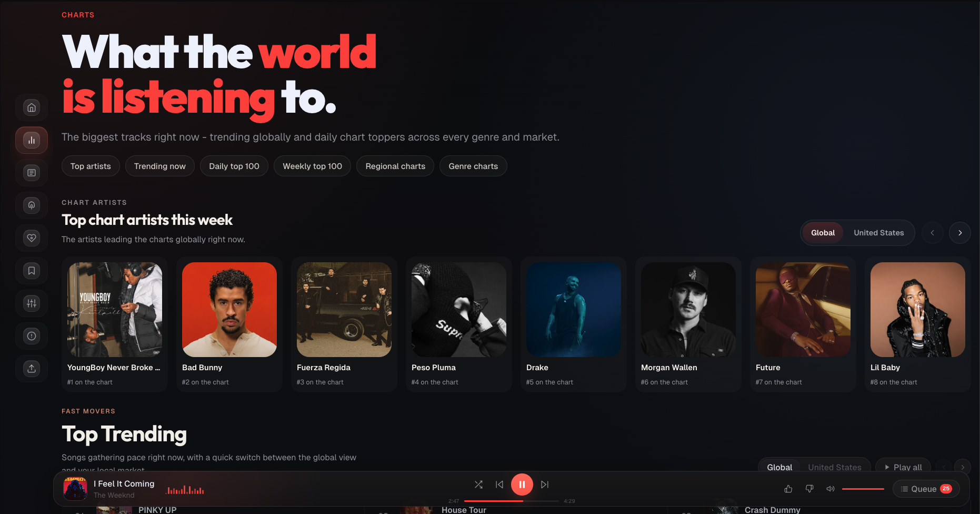This screenshot has height=514, width=980.
Task: Click the Drake artist name
Action: pos(537,368)
